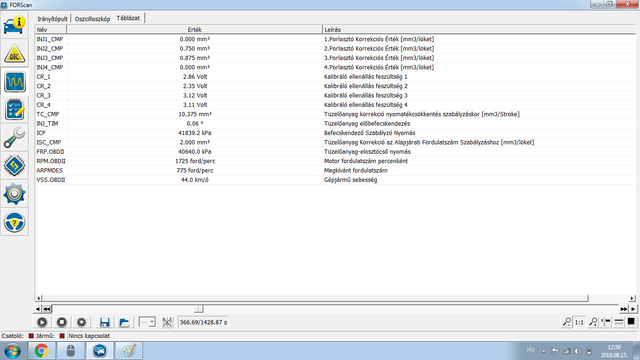Save the log with floppy disk icon
This screenshot has width=640, height=360.
pyautogui.click(x=104, y=322)
